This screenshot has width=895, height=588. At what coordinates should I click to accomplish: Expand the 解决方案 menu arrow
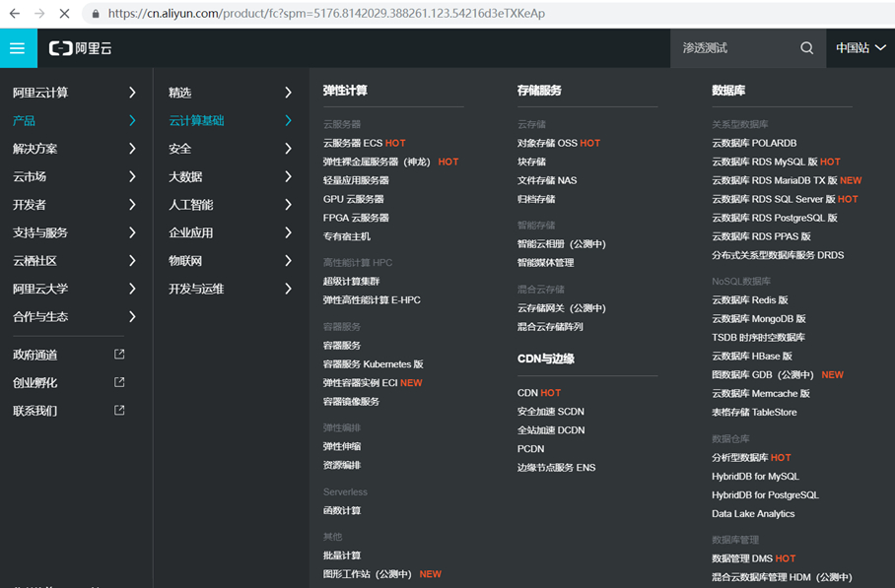[132, 149]
